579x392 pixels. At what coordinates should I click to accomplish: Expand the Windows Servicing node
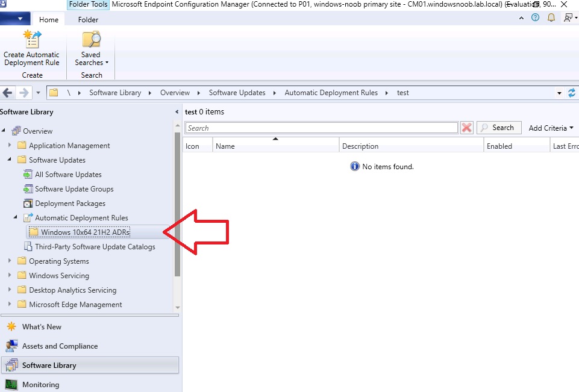(x=10, y=275)
